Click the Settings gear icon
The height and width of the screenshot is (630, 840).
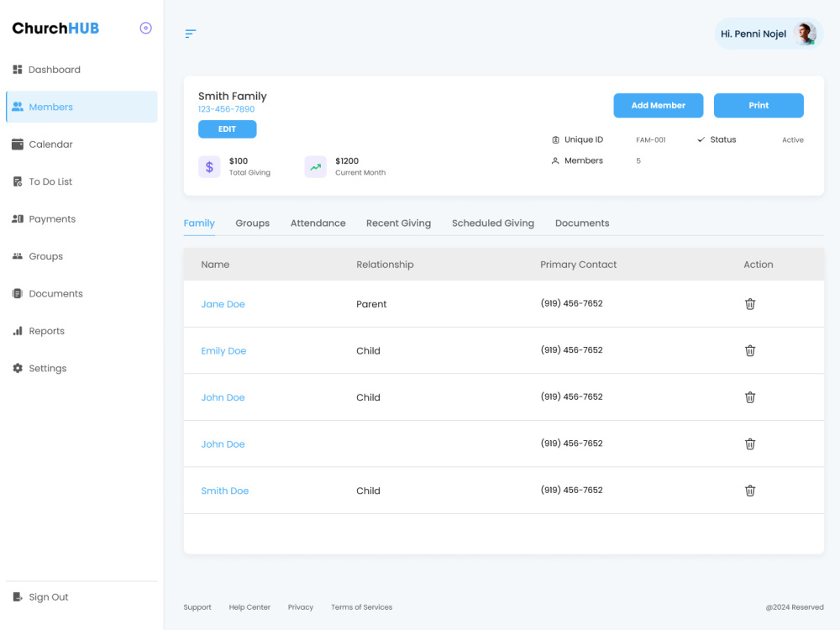coord(18,368)
